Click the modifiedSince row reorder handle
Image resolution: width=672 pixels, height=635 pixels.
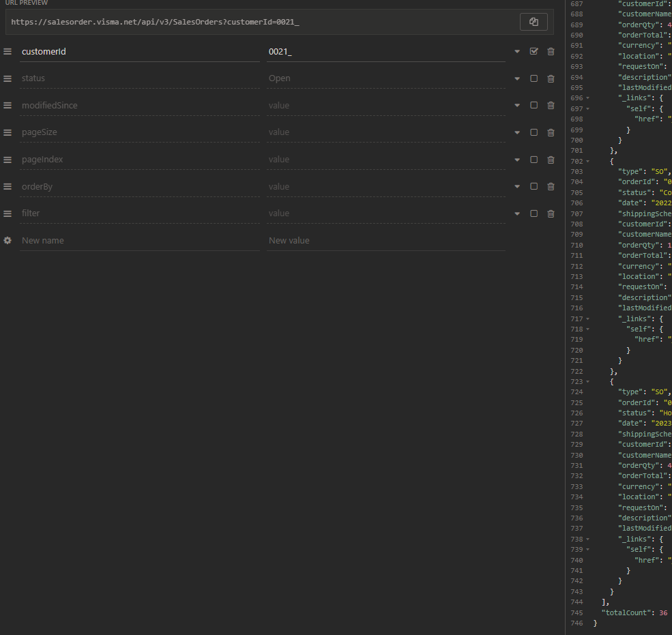click(8, 106)
